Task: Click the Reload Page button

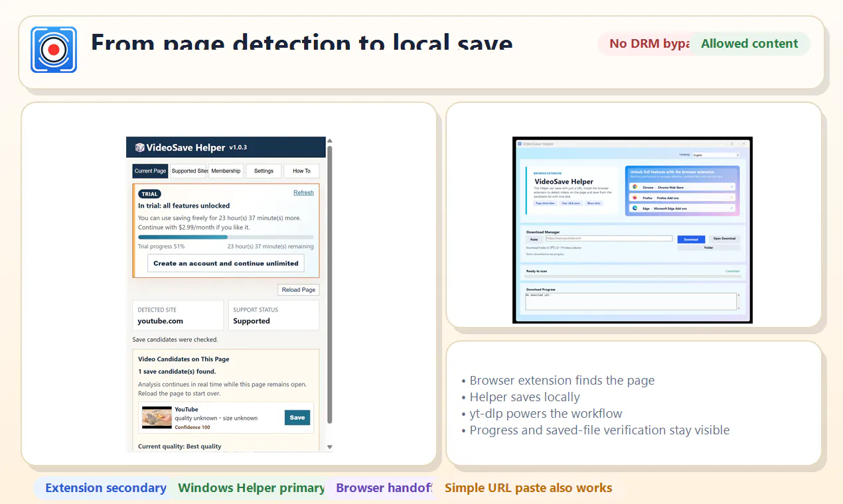Action: [299, 290]
